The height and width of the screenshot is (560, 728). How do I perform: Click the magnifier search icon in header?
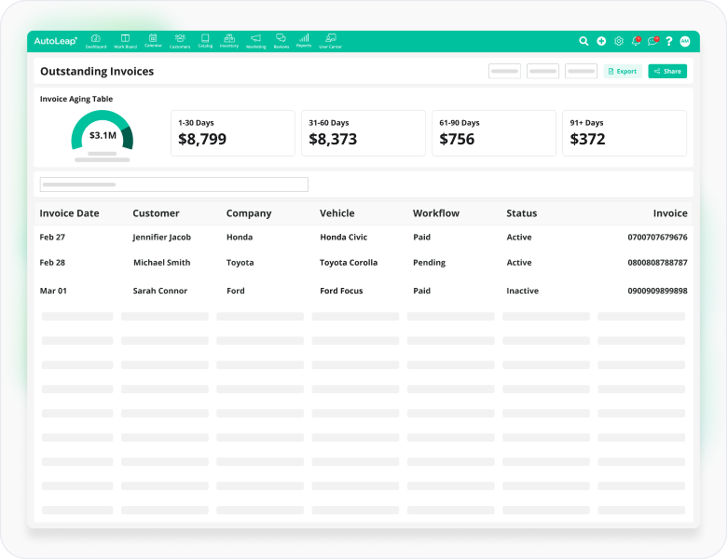click(x=584, y=41)
